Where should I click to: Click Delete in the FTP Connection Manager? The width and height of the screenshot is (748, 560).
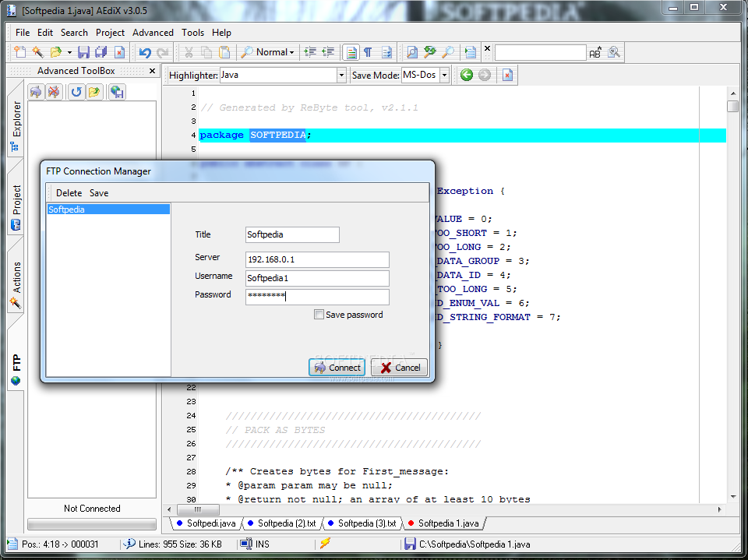[x=69, y=193]
